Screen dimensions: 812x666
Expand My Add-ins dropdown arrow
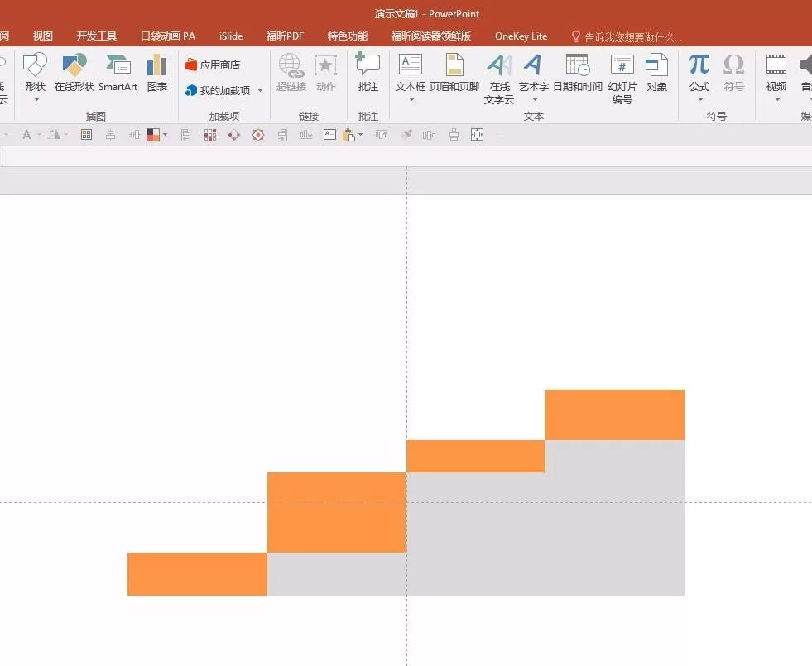point(260,90)
